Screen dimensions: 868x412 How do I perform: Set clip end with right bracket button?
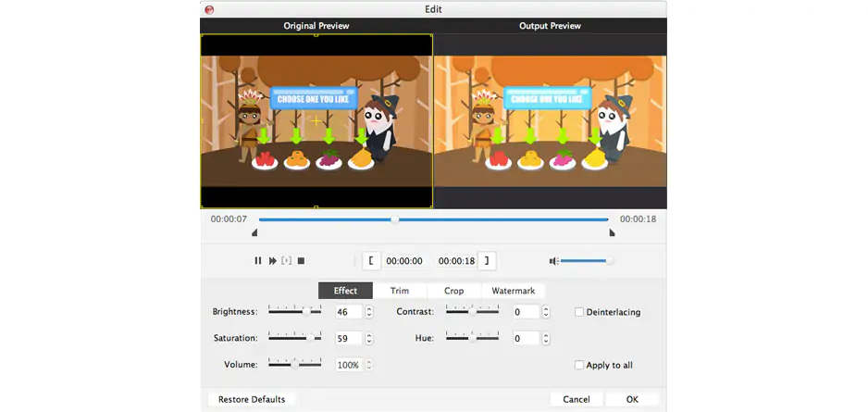point(487,261)
